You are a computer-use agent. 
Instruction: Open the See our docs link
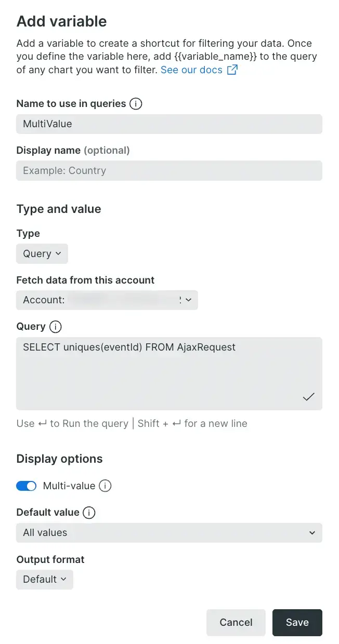pos(191,70)
